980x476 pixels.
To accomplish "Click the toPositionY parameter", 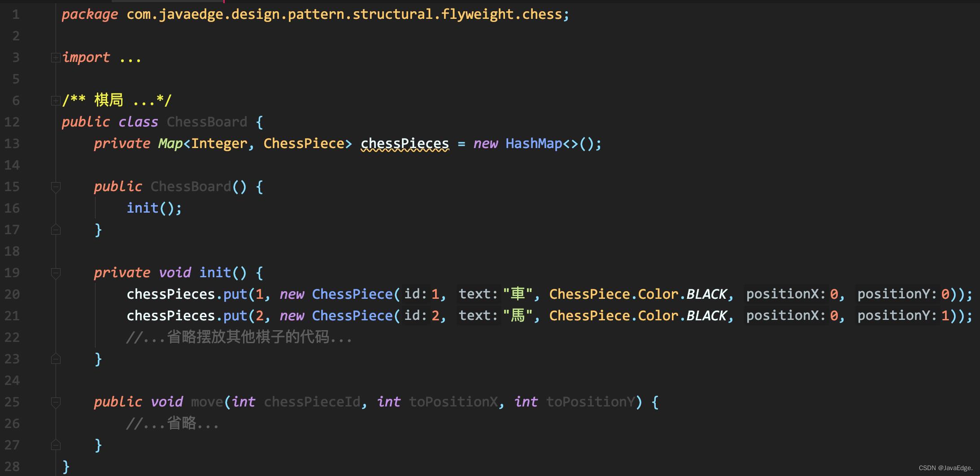I will point(590,402).
